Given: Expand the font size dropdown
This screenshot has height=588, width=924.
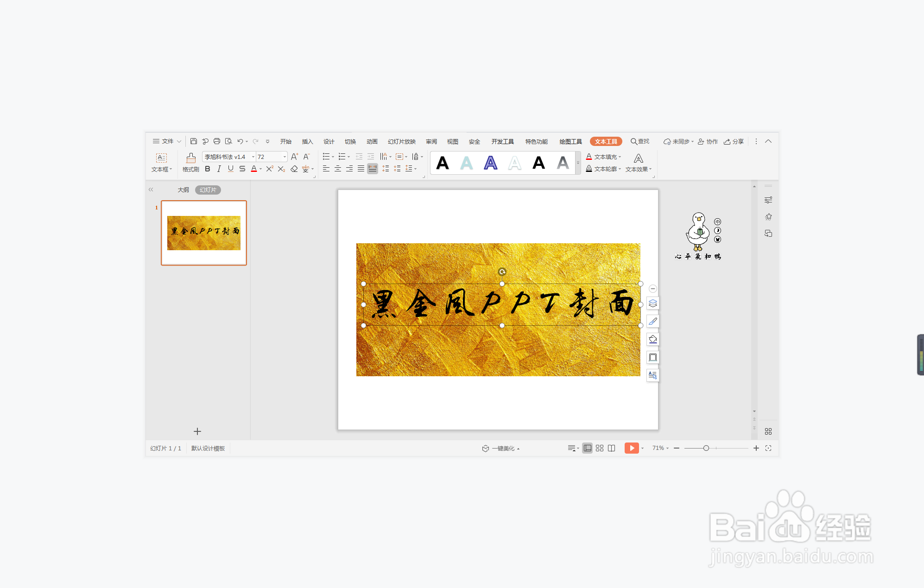Looking at the screenshot, I should [285, 157].
